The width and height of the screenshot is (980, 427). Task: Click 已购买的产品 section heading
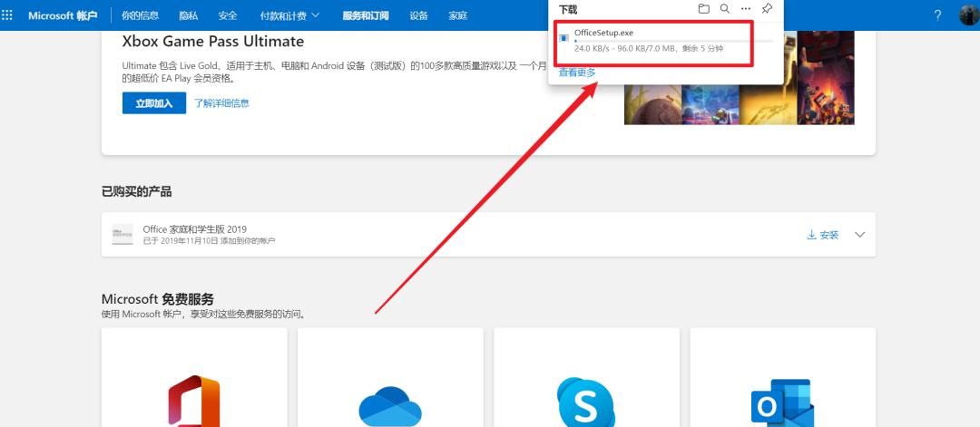[136, 191]
